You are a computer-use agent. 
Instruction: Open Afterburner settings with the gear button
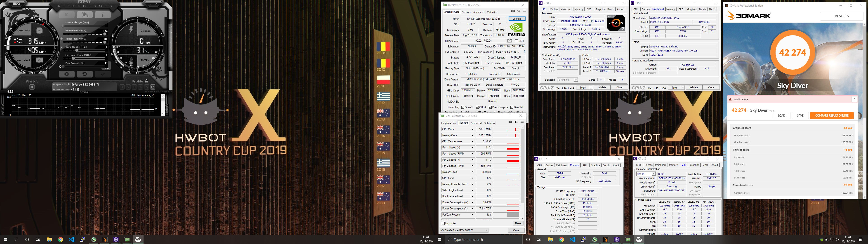tap(66, 74)
